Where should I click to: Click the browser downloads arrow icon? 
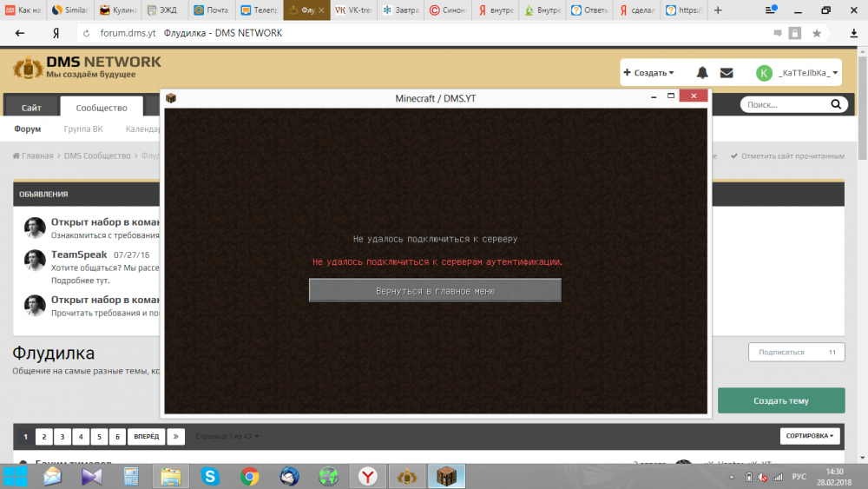point(851,33)
